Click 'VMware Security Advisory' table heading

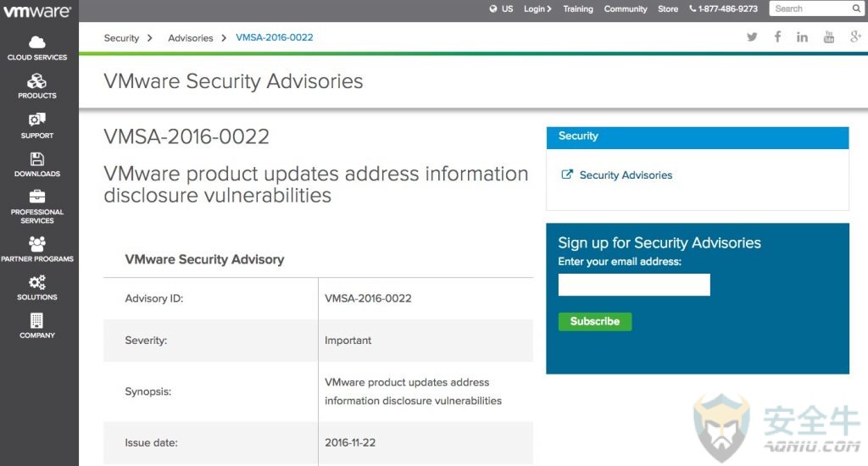pyautogui.click(x=204, y=259)
